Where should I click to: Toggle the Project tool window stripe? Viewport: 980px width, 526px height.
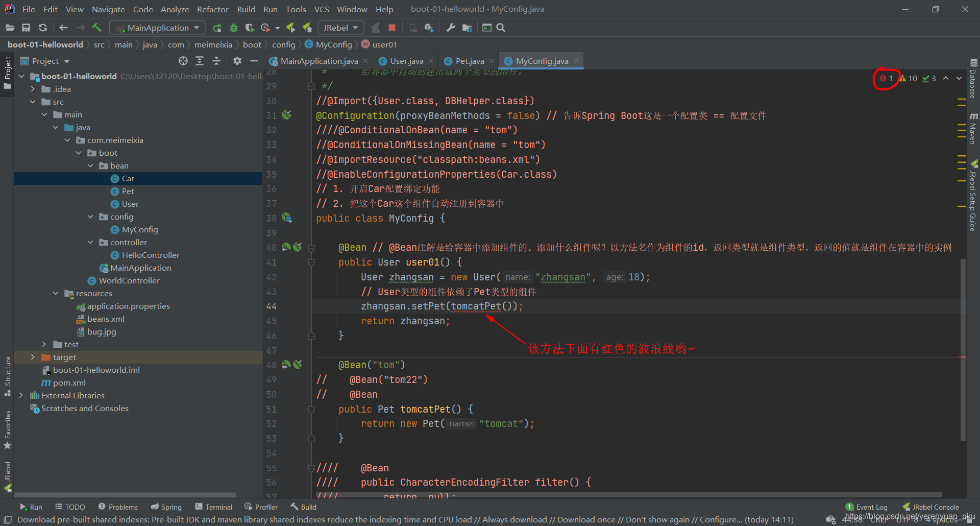pos(7,72)
